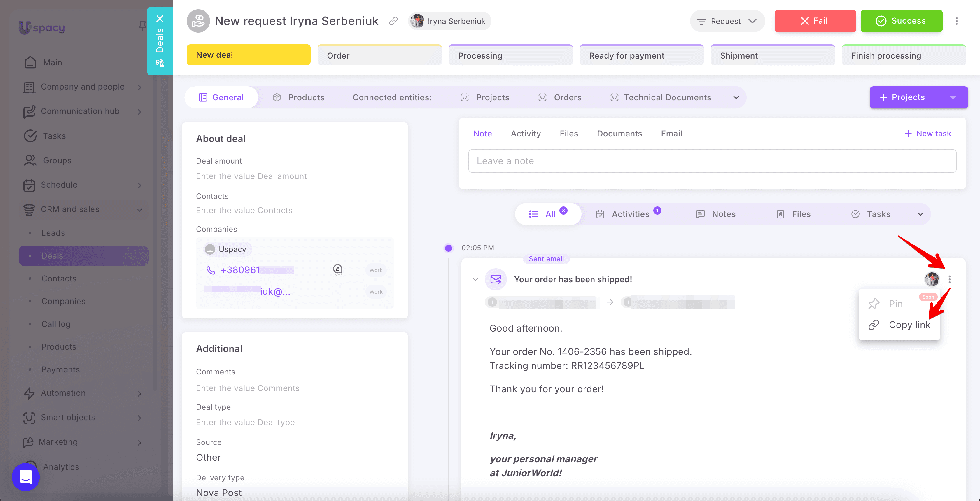This screenshot has height=501, width=980.
Task: Filter timeline by Tasks
Action: [x=870, y=214]
